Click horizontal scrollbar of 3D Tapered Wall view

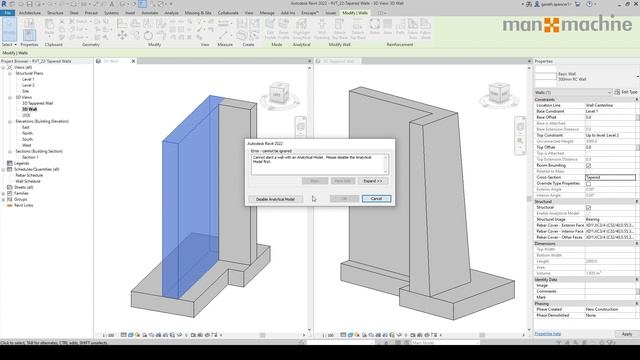[482, 335]
